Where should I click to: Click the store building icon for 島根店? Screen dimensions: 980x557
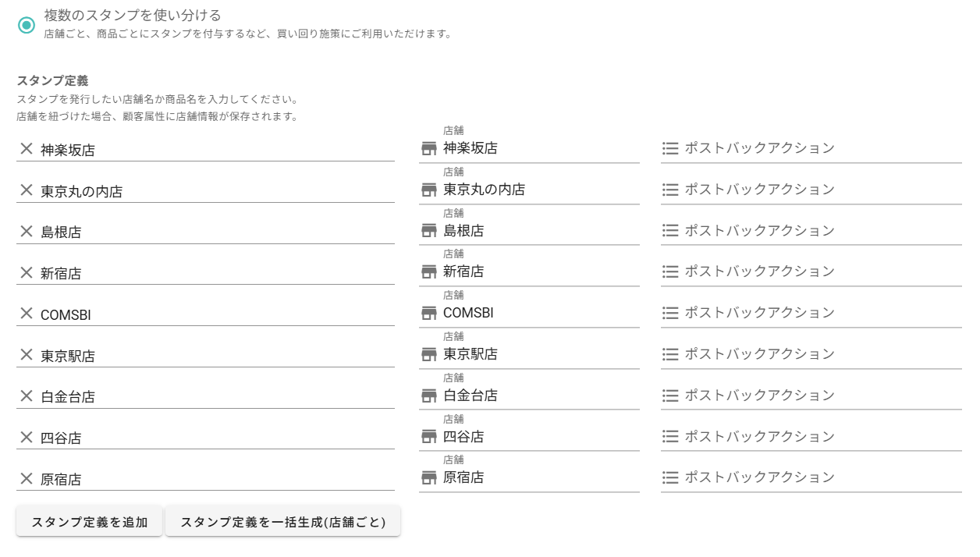[x=428, y=231]
